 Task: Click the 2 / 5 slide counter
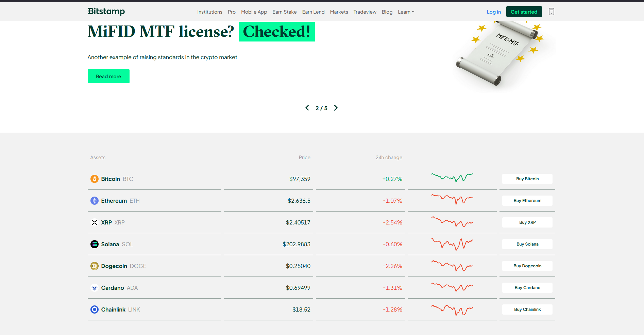[x=321, y=108]
